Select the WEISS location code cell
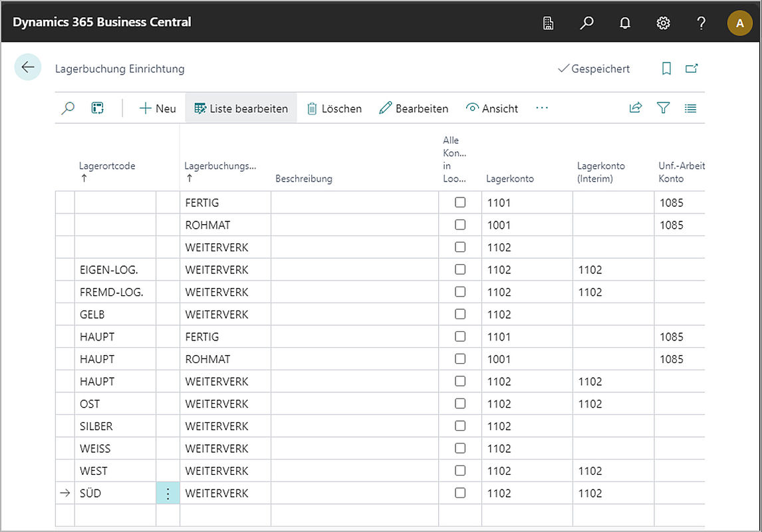This screenshot has width=762, height=532. coord(115,448)
